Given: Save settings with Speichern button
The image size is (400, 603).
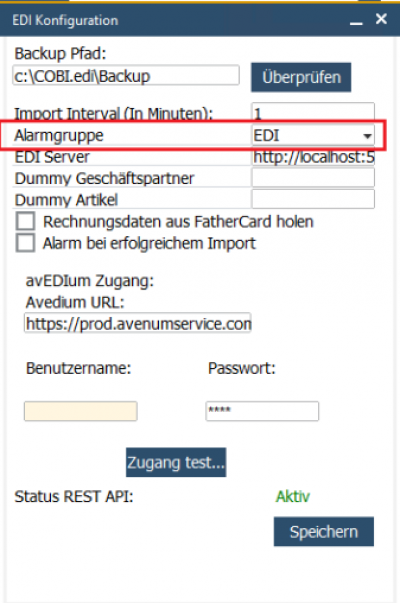Looking at the screenshot, I should pos(323,531).
